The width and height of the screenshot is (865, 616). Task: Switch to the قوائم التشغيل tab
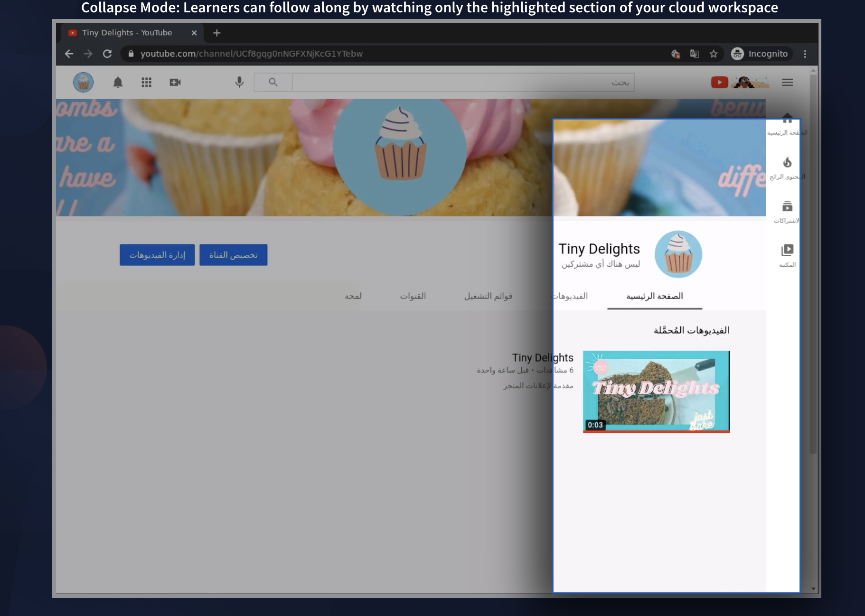(488, 296)
